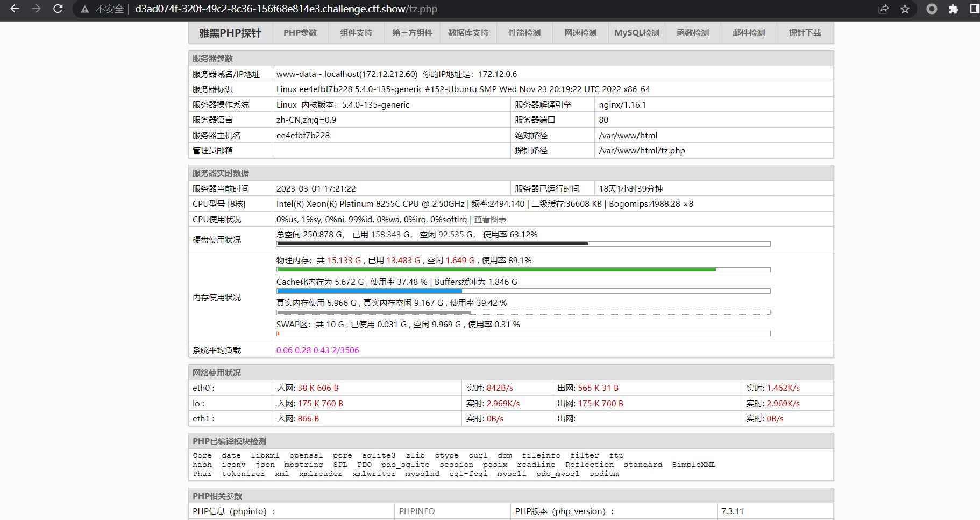
Task: Click the server port value '80'
Action: point(603,120)
